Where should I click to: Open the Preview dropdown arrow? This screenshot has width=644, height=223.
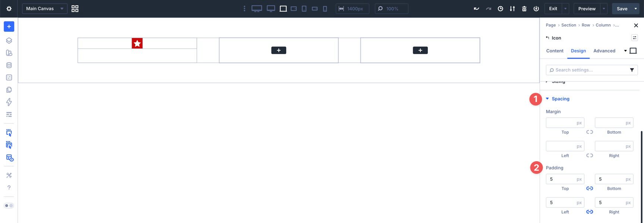click(604, 9)
